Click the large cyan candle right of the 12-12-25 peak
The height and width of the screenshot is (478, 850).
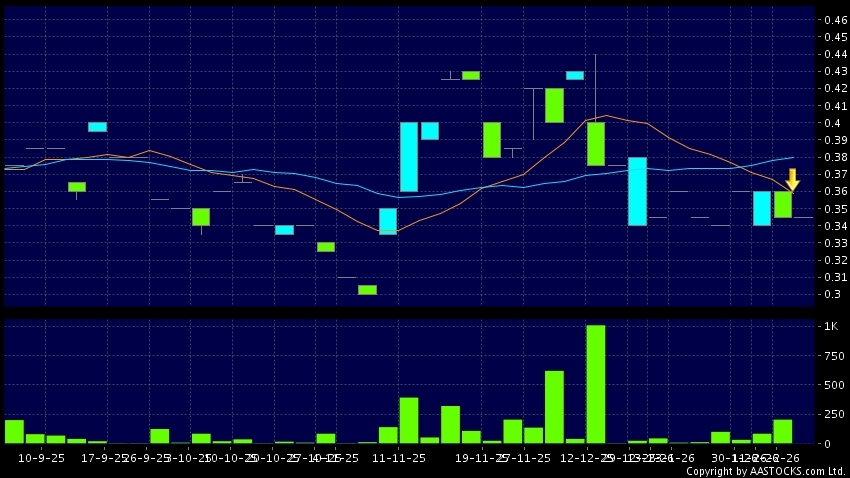tap(637, 191)
